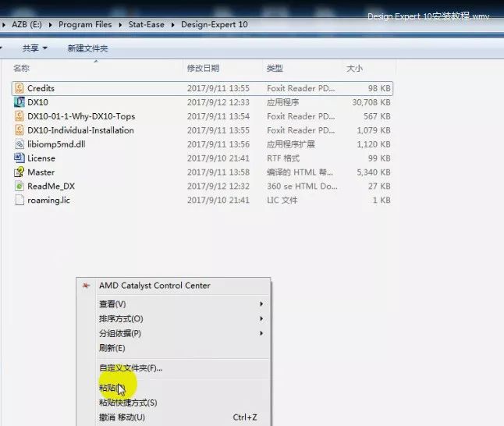Click the 新建文件夹 toolbar button
This screenshot has height=426, width=504.
(87, 48)
